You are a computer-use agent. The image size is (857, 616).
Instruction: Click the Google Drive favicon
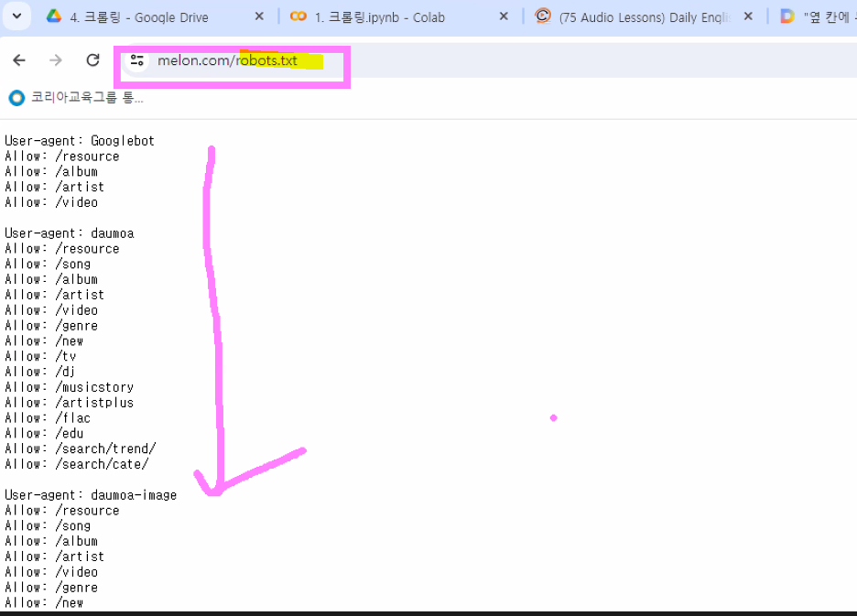pos(53,16)
